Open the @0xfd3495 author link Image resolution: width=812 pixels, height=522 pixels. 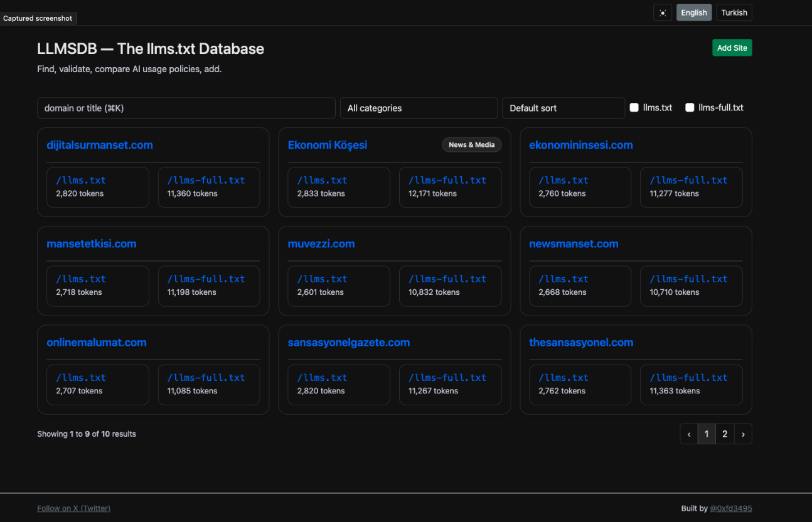pyautogui.click(x=731, y=508)
